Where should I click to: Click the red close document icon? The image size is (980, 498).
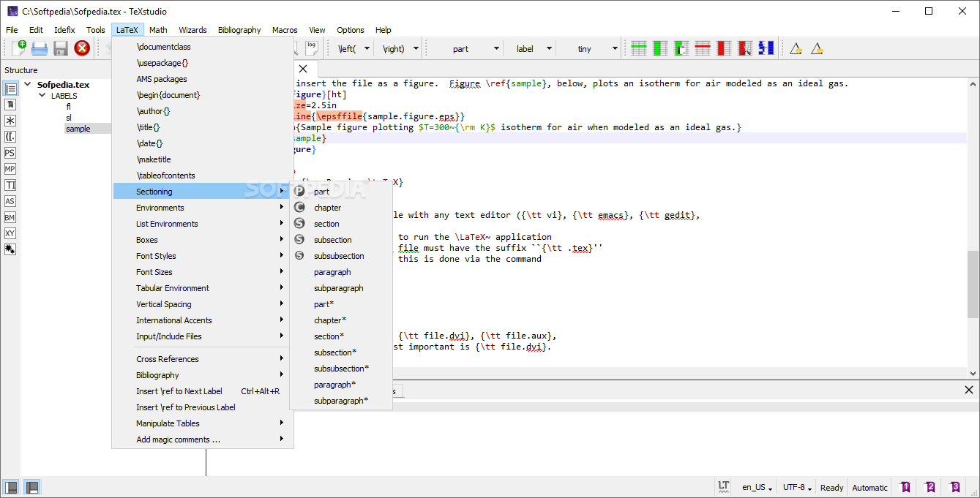pyautogui.click(x=82, y=48)
